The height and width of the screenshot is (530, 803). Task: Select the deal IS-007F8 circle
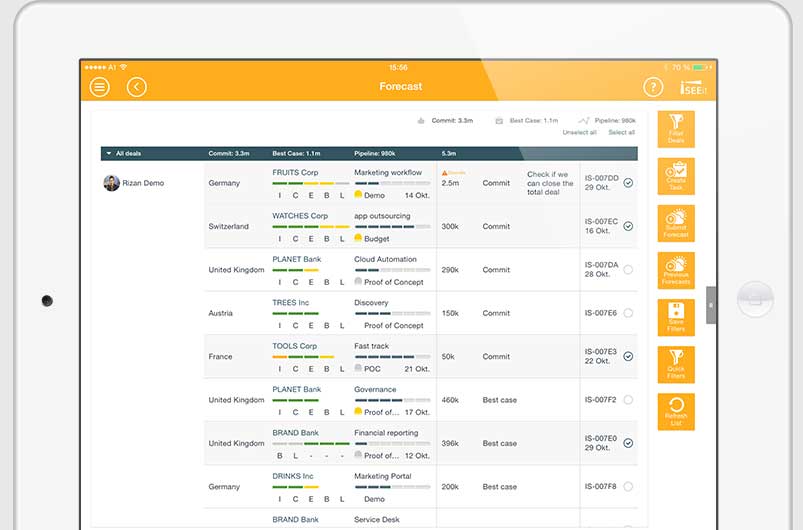coord(628,486)
